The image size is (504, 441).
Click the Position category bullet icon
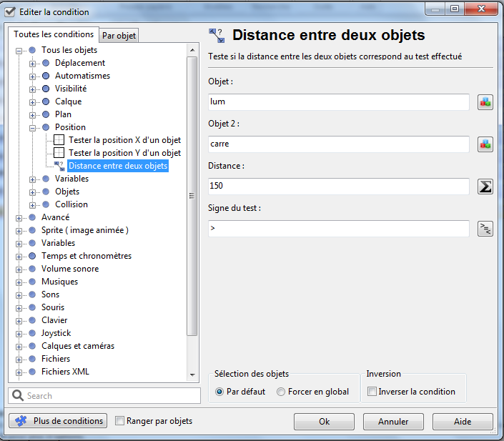[46, 127]
